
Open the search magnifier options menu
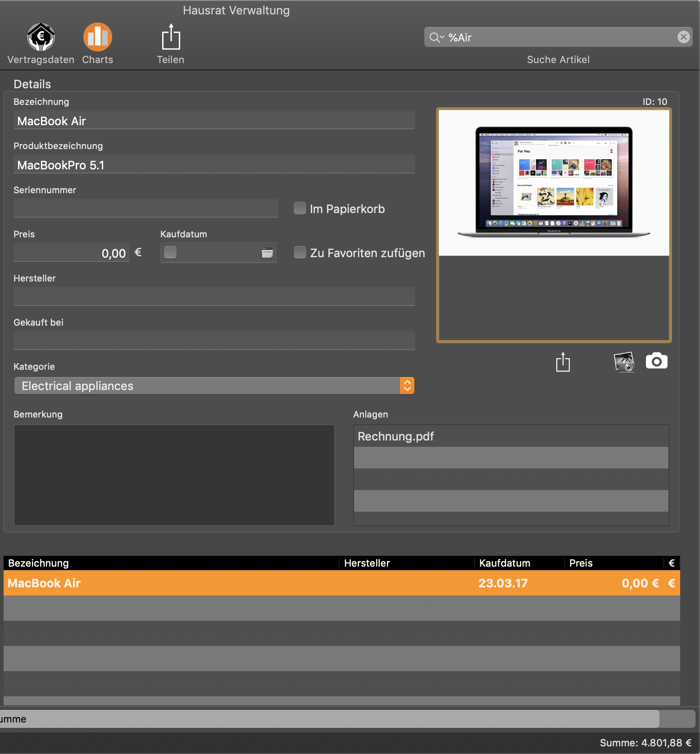click(436, 37)
